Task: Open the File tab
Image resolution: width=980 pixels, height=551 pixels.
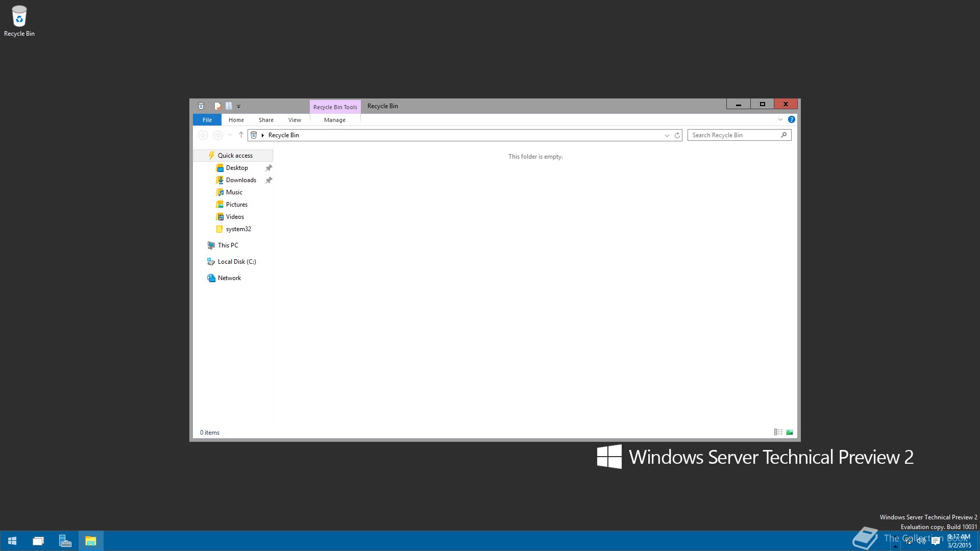Action: [207, 120]
